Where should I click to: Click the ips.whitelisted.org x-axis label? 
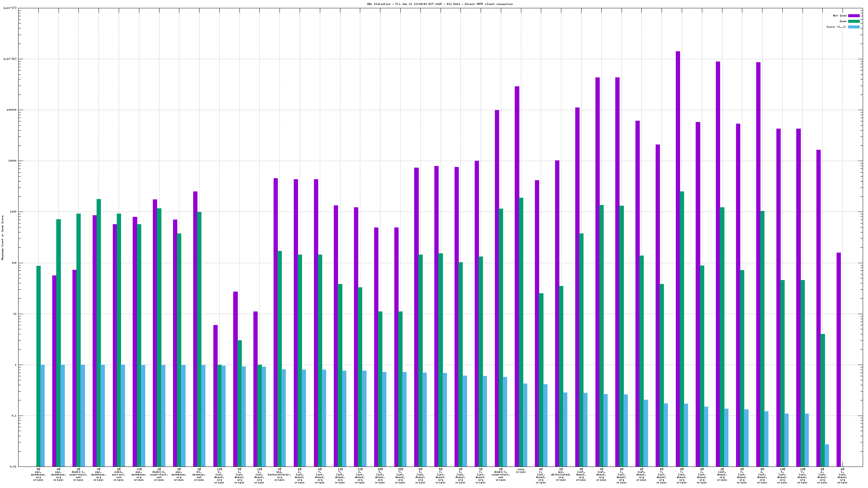pos(561,474)
